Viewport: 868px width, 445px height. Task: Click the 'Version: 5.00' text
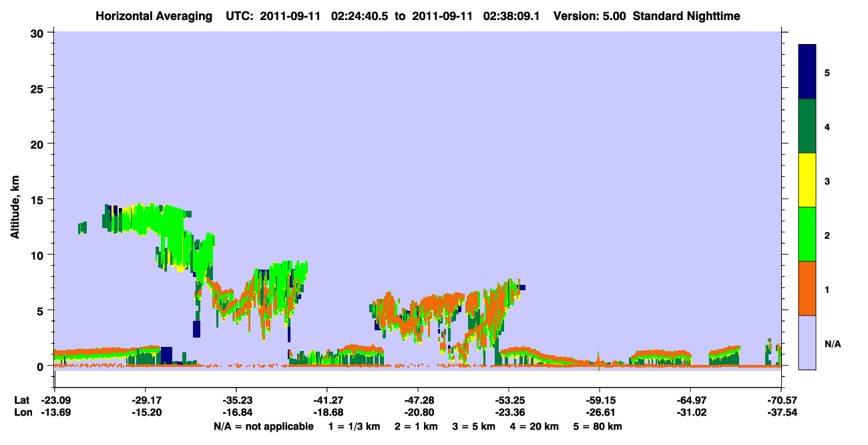(590, 15)
